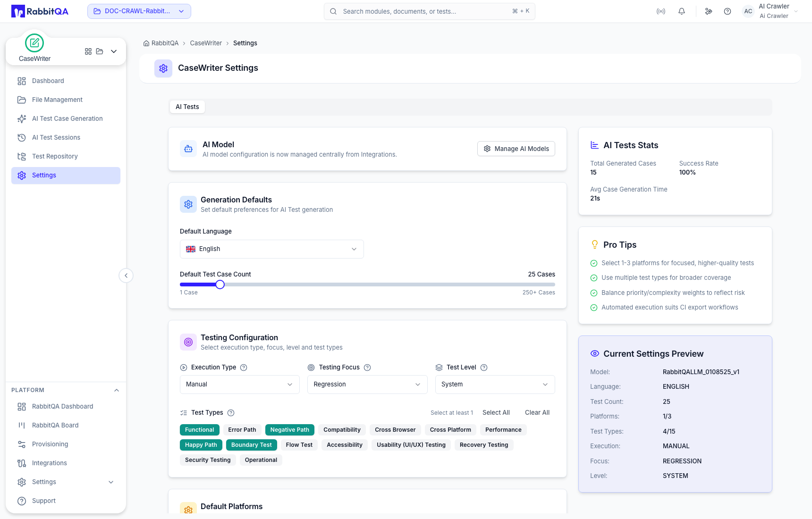Open the help question-mark icon in header
The image size is (812, 519).
pyautogui.click(x=727, y=11)
